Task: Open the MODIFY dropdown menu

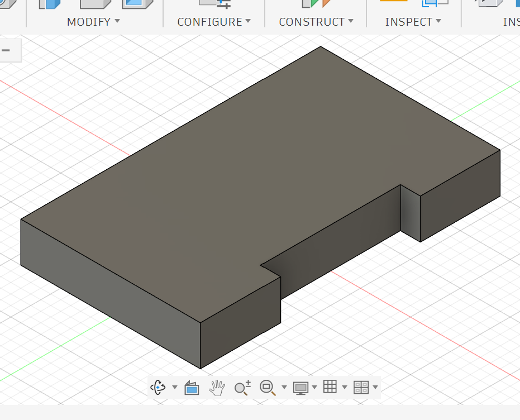Action: [x=93, y=22]
